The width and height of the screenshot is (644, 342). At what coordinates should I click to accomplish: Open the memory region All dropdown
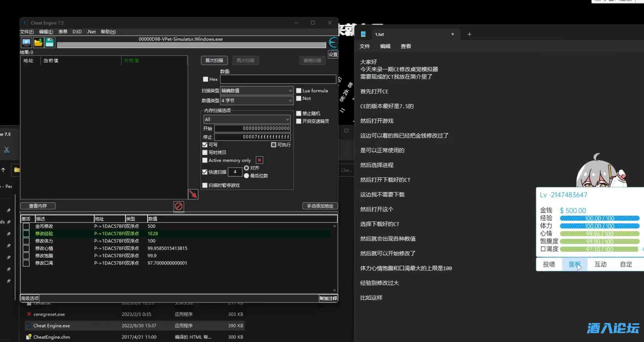(247, 119)
